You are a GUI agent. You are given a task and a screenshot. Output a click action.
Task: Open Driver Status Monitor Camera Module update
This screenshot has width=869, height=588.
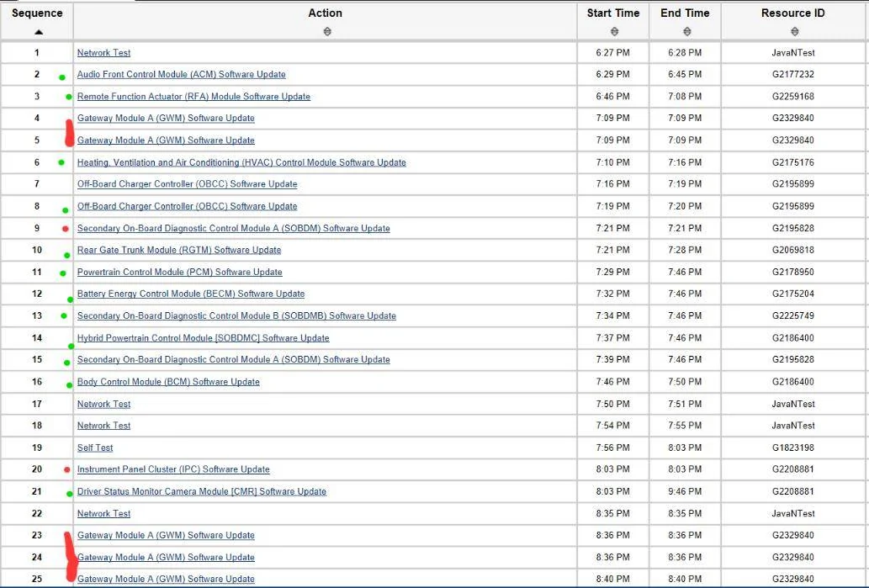tap(202, 491)
